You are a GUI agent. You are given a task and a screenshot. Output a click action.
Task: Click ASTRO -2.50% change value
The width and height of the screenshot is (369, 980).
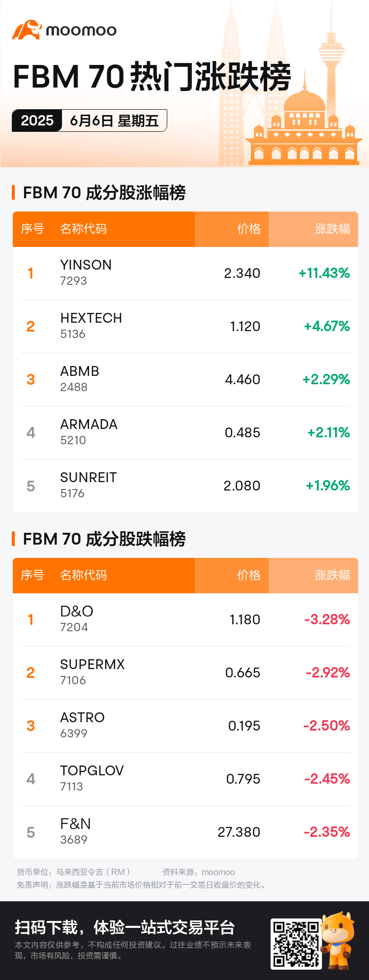(327, 726)
